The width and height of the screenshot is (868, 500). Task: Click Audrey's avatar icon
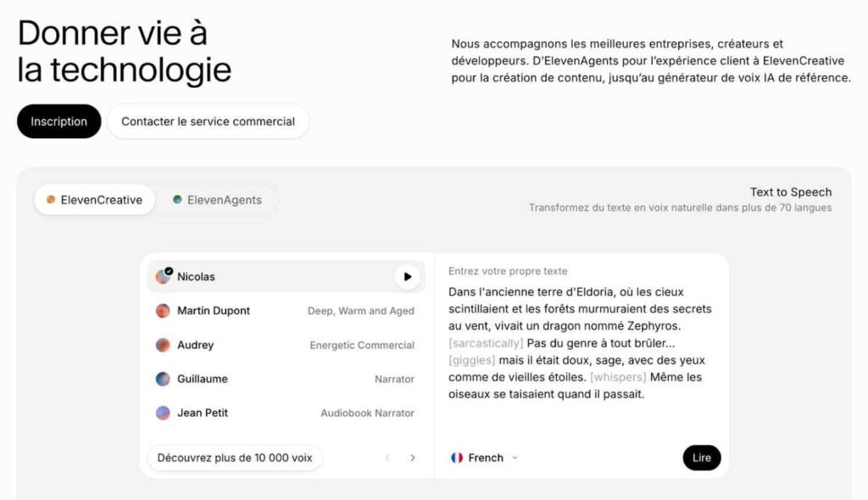(x=163, y=345)
